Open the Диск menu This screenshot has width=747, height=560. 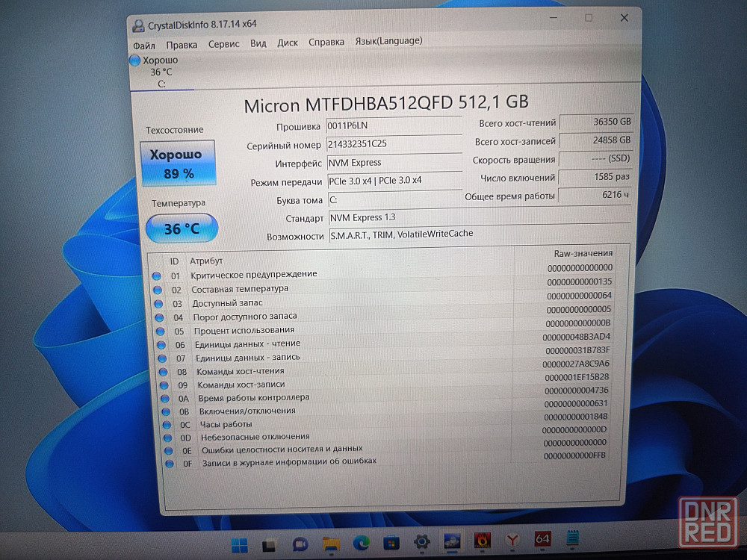(x=288, y=43)
